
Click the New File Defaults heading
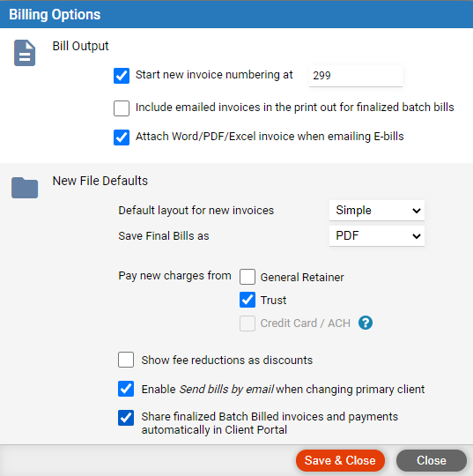pos(100,181)
